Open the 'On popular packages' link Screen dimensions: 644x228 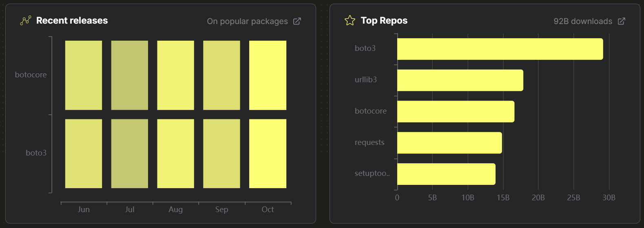click(x=247, y=21)
